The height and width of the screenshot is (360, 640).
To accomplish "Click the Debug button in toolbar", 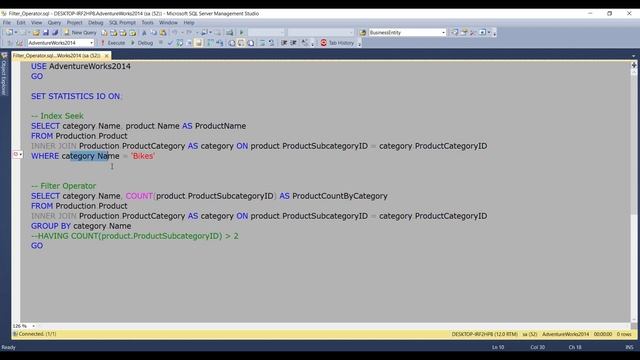I will tap(142, 42).
